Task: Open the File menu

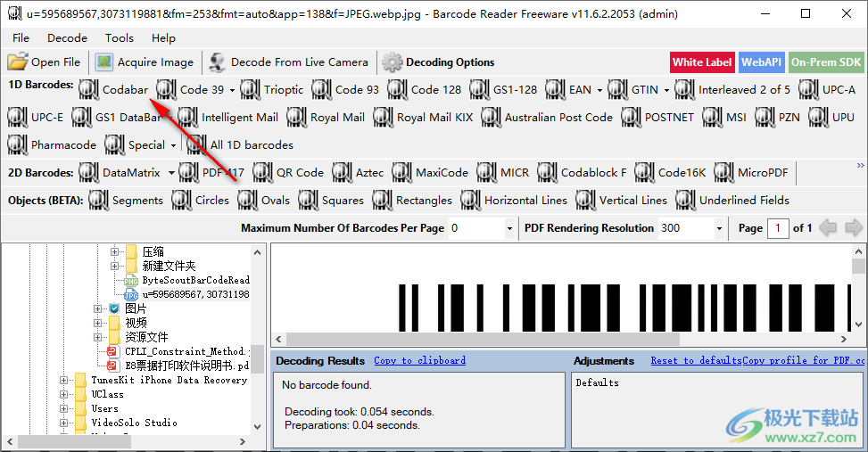Action: [x=21, y=38]
